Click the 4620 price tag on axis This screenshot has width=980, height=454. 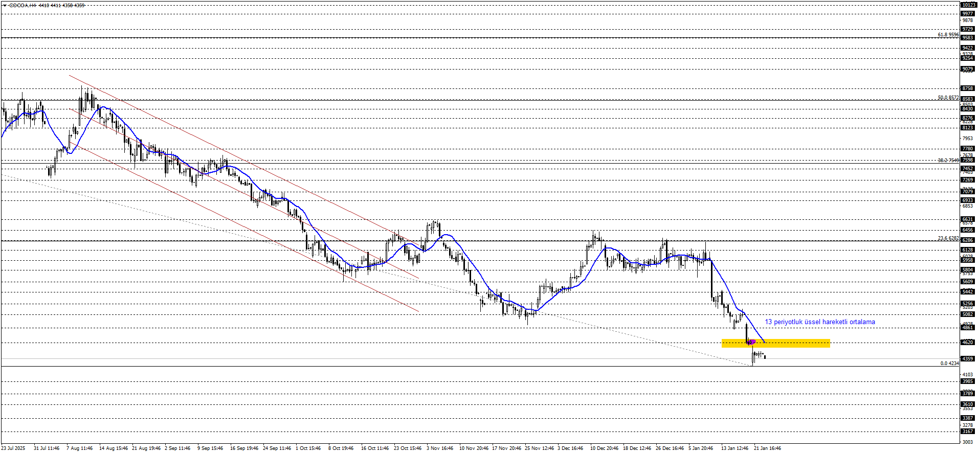click(x=967, y=343)
